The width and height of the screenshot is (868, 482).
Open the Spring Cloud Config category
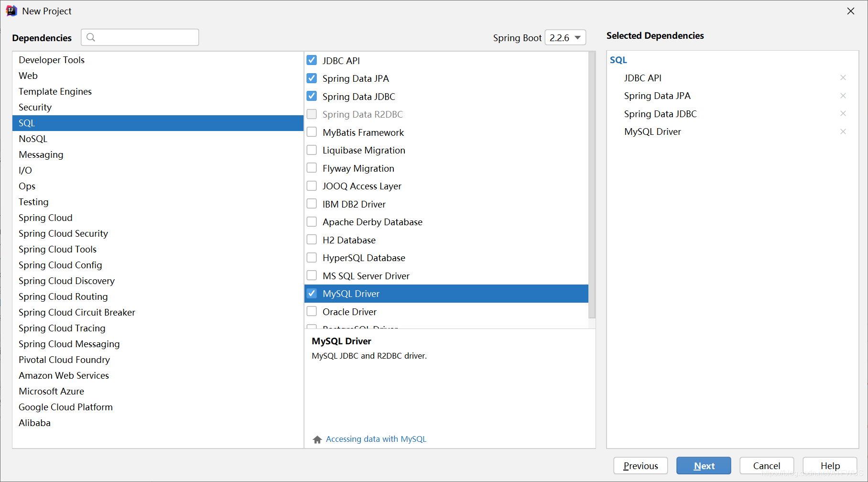click(x=158, y=265)
